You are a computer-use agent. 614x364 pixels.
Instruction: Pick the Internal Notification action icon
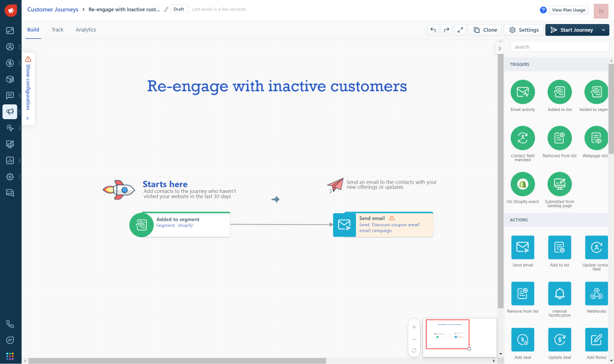click(x=559, y=293)
